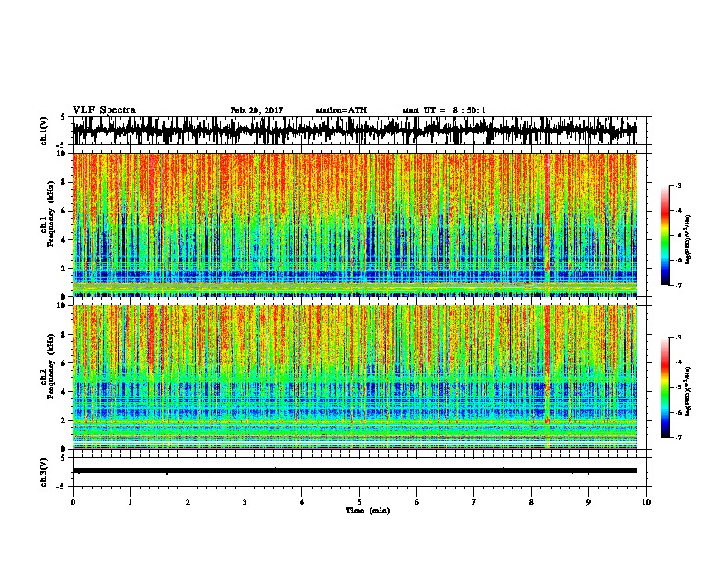Click the ch.3 flat voltage trace

(x=354, y=471)
